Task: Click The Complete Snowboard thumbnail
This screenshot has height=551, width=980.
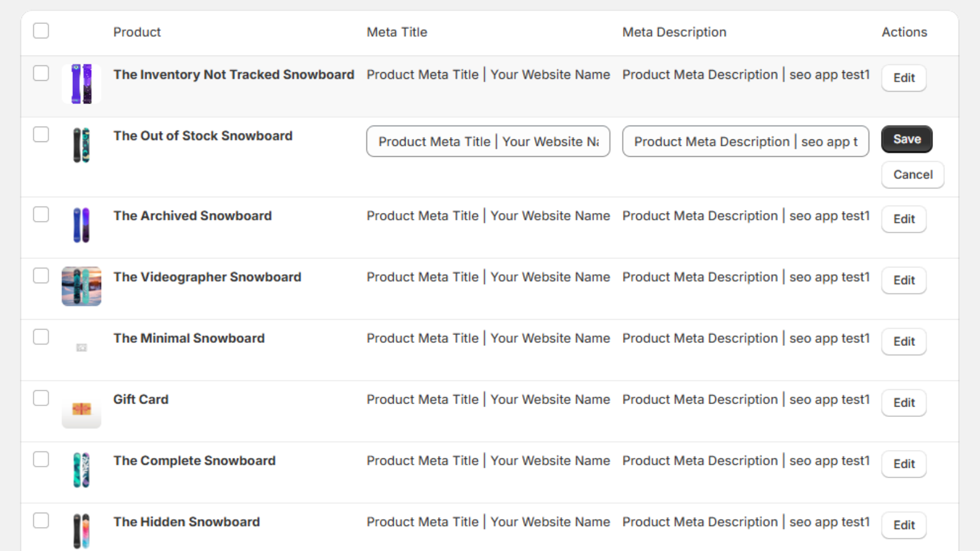Action: [x=81, y=472]
